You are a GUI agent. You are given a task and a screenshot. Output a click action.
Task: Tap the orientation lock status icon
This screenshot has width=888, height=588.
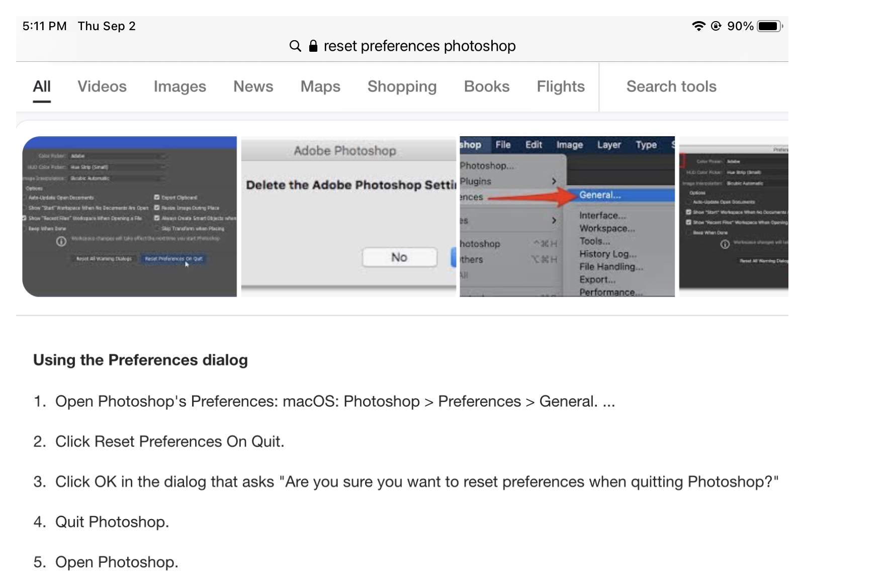716,26
